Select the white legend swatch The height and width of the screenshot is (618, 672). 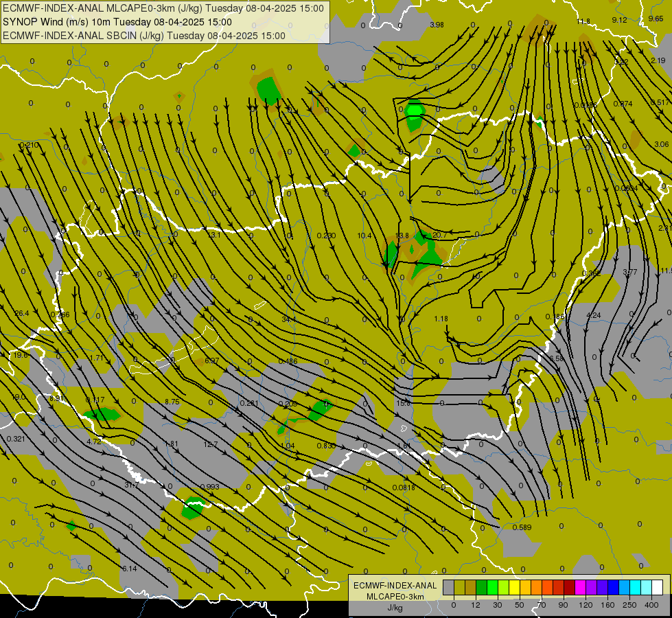tap(658, 587)
